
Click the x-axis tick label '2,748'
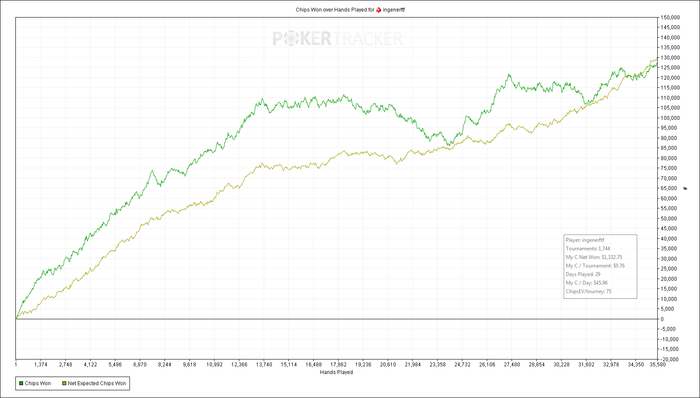[66, 365]
